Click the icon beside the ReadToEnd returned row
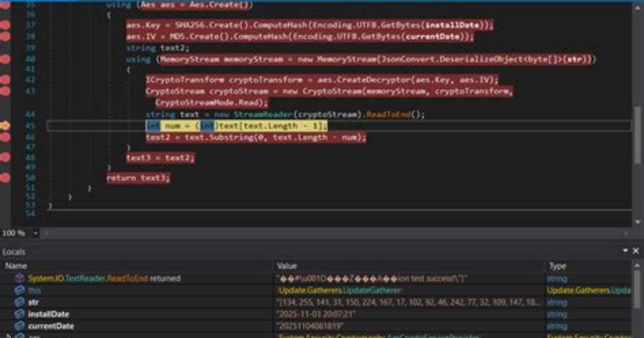This screenshot has height=338, width=644. [19, 278]
